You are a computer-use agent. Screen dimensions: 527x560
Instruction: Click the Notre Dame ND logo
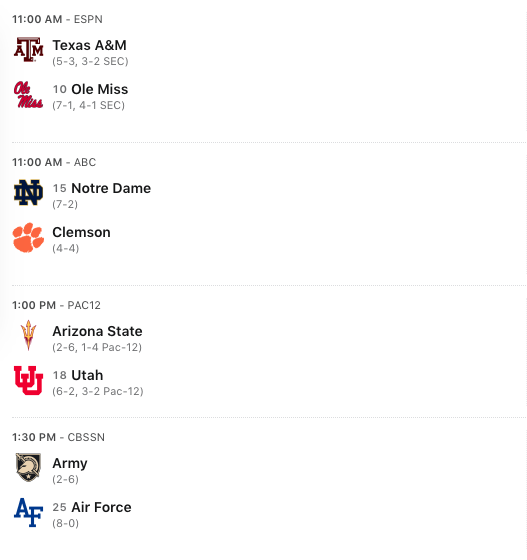pos(29,192)
